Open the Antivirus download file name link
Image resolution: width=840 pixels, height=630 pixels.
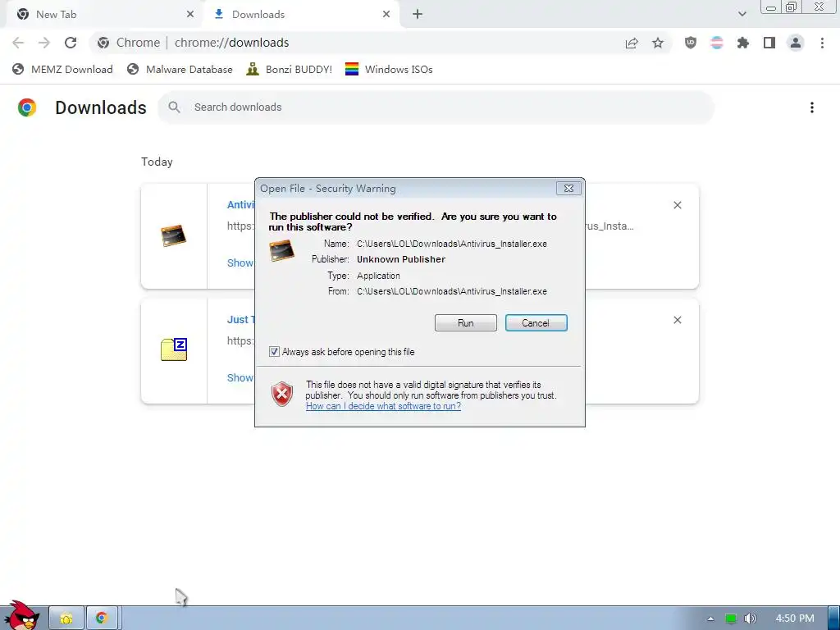pos(241,204)
